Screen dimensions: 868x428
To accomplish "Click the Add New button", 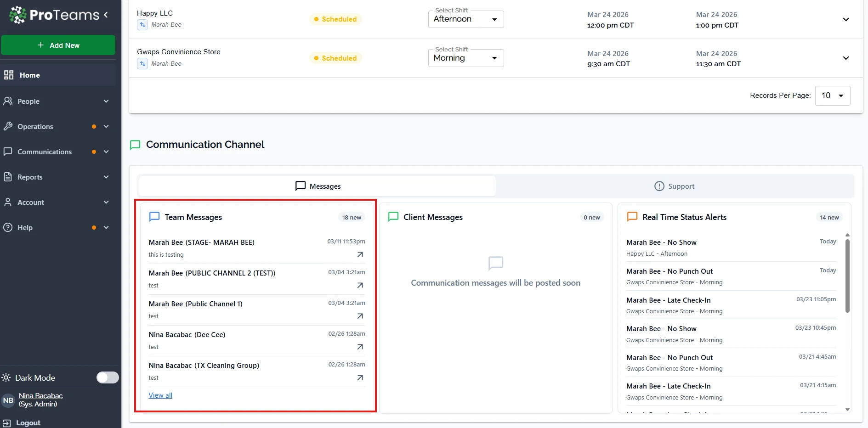I will coord(58,45).
